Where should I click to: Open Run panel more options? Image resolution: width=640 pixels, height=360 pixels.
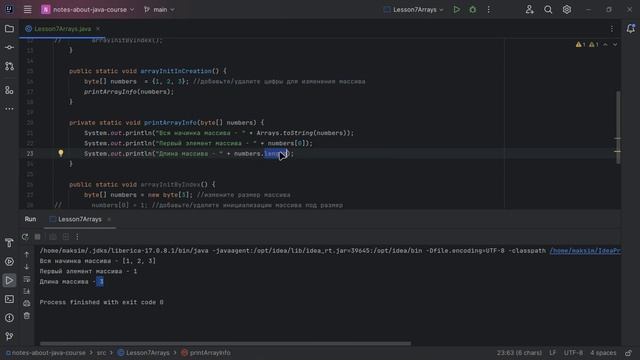(x=77, y=237)
